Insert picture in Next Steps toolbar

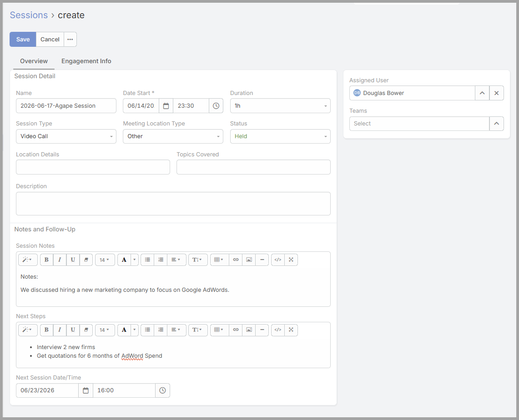click(x=249, y=330)
